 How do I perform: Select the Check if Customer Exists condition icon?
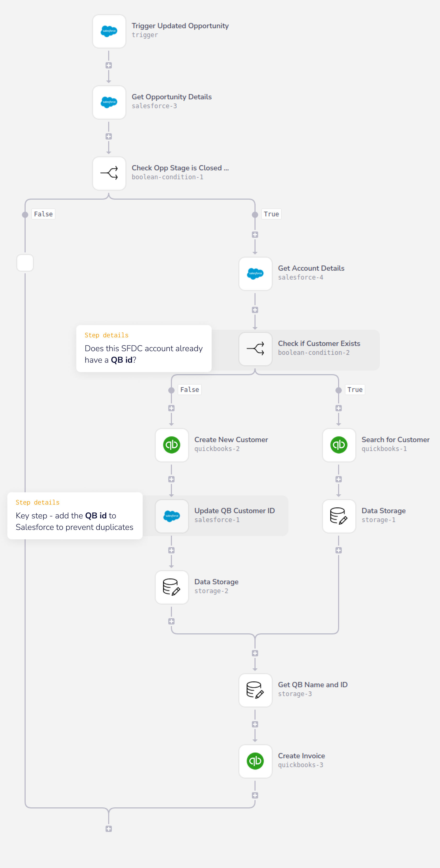pos(255,349)
